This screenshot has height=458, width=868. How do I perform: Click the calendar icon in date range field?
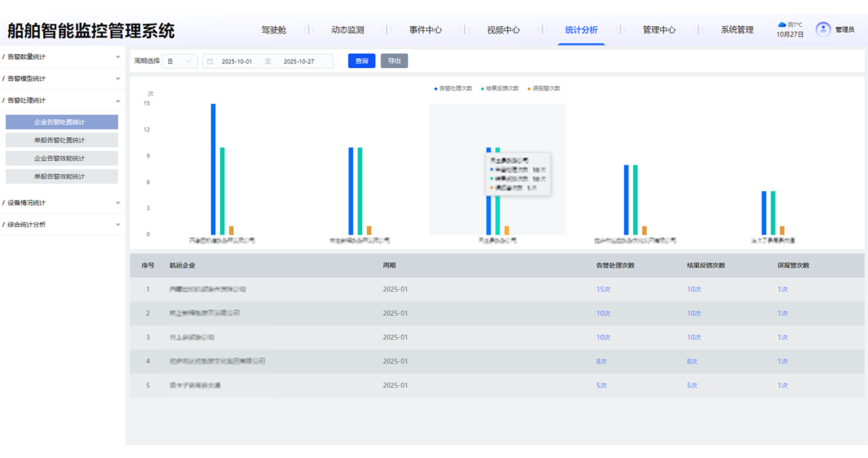point(210,62)
